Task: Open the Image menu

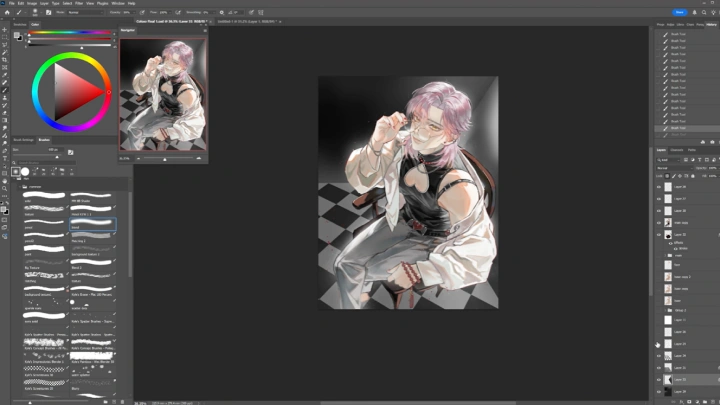Action: pos(32,3)
